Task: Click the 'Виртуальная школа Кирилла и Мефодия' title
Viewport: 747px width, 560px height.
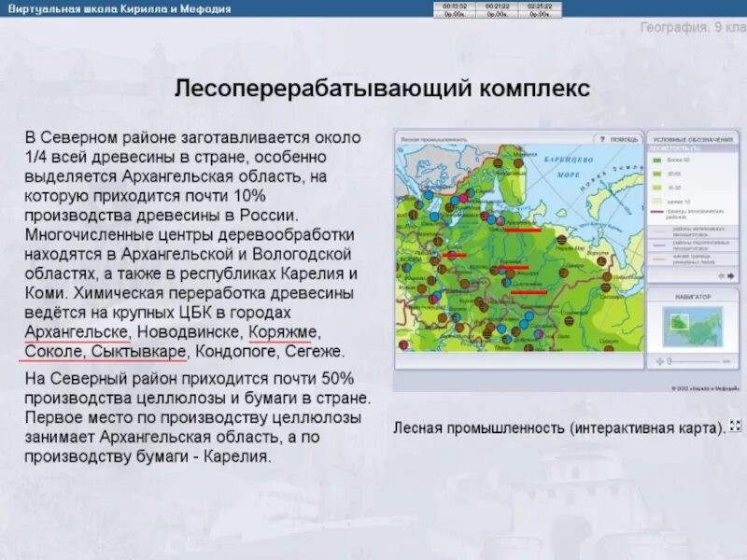Action: pyautogui.click(x=120, y=9)
